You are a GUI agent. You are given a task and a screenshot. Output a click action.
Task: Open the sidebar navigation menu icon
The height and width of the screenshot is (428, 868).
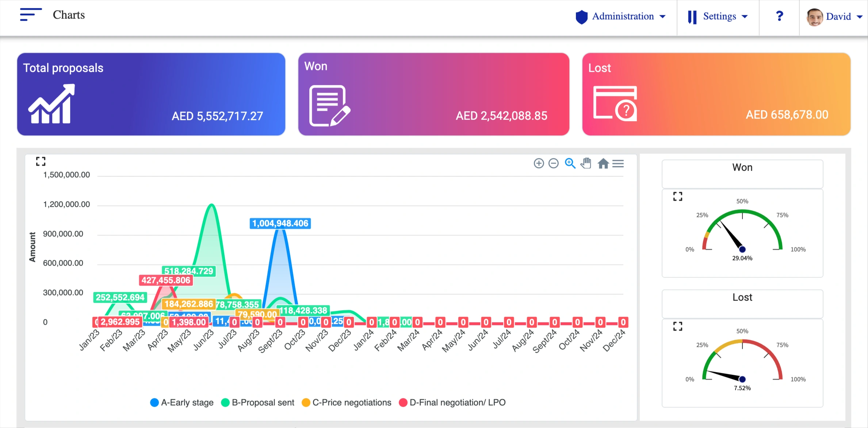click(x=30, y=15)
